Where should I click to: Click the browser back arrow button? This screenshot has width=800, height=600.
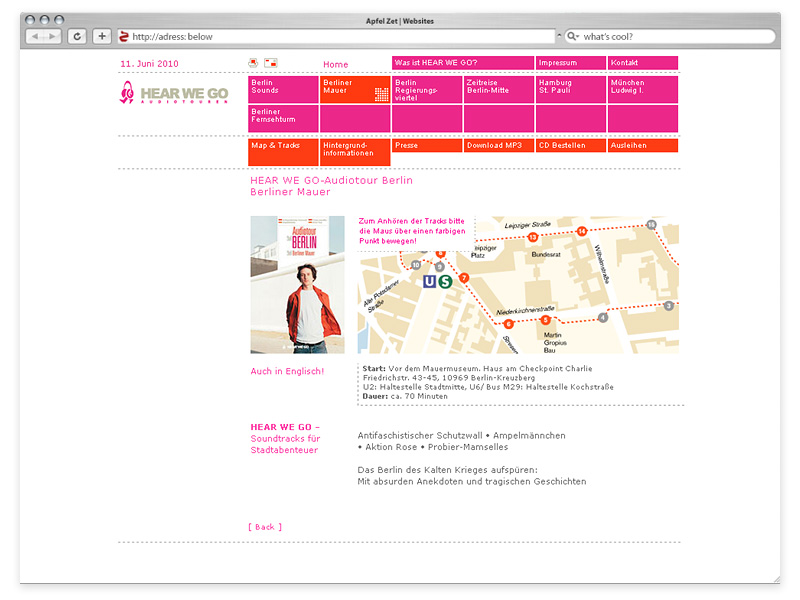click(35, 36)
